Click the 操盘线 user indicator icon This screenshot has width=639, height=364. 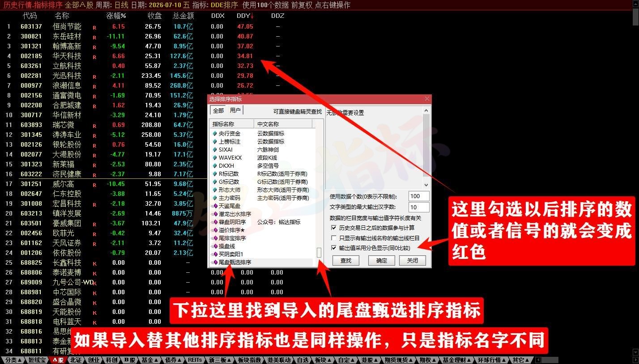pyautogui.click(x=215, y=246)
